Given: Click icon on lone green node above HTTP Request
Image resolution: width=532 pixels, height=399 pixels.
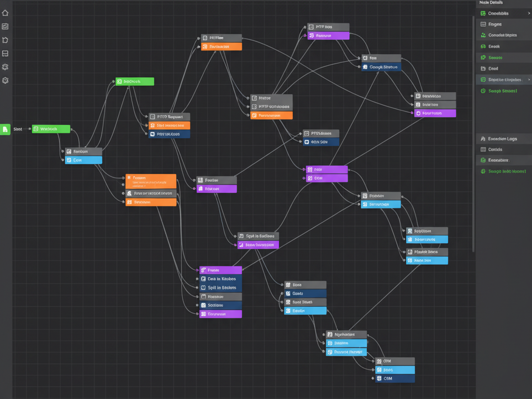Looking at the screenshot, I should pos(119,81).
